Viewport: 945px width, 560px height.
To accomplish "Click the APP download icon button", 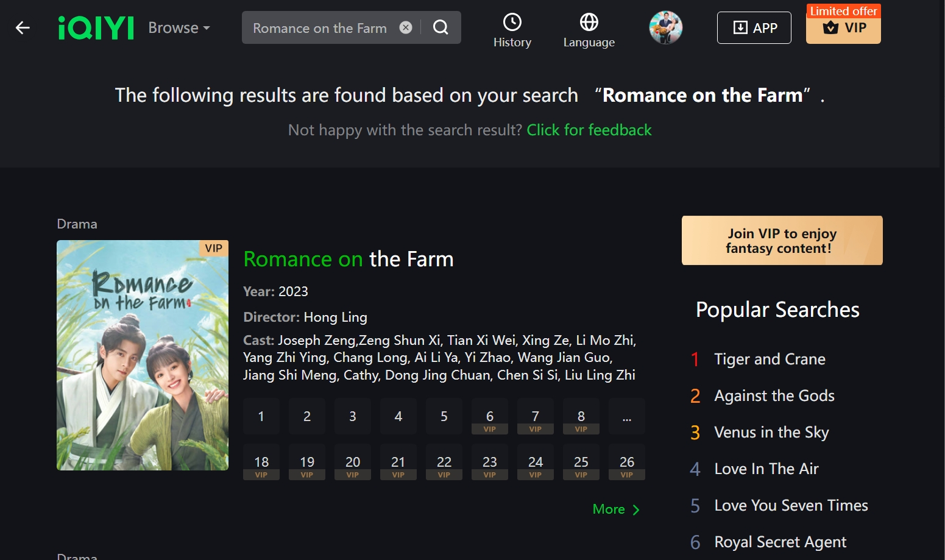I will tap(754, 27).
